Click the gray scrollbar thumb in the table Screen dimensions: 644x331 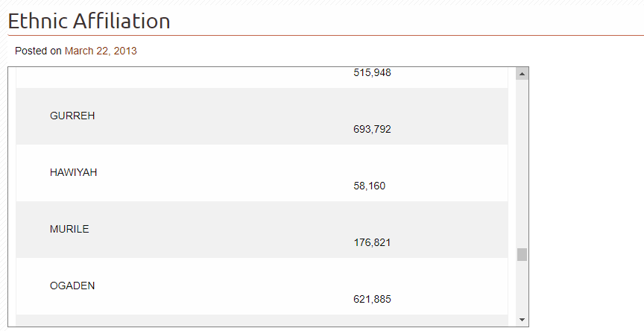click(x=522, y=254)
